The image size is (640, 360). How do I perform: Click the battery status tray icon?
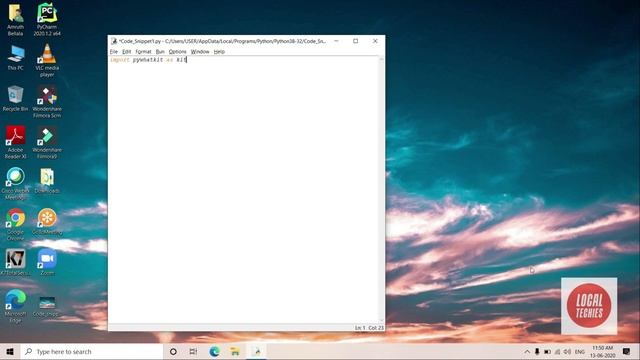tap(547, 351)
